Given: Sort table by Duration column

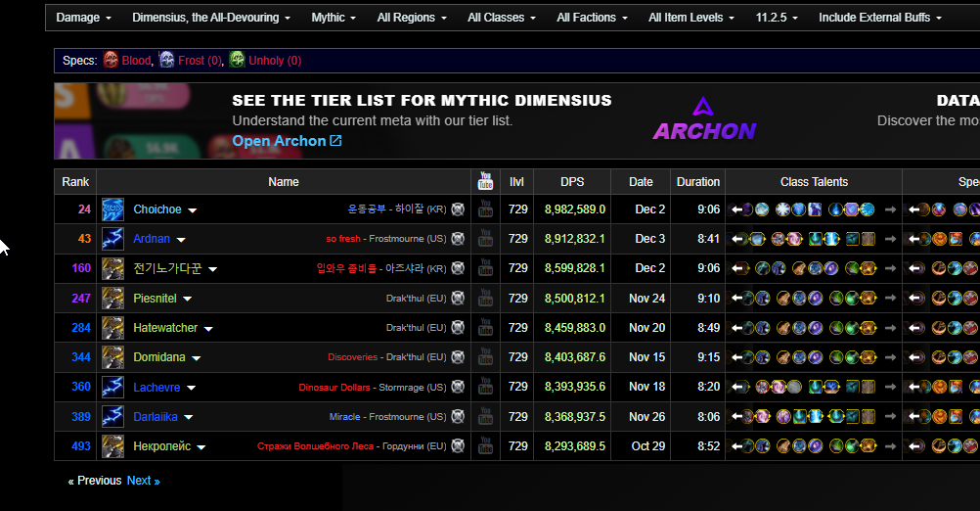Looking at the screenshot, I should (698, 182).
